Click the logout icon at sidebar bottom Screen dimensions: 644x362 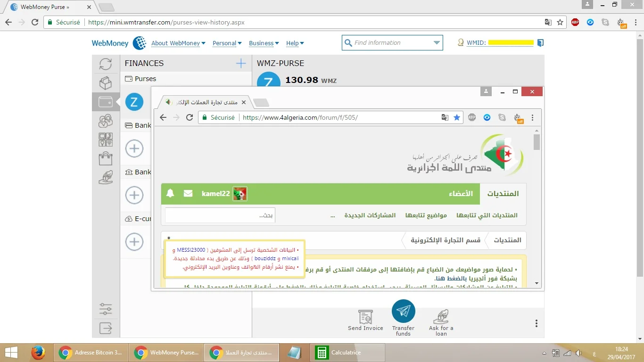(x=106, y=328)
